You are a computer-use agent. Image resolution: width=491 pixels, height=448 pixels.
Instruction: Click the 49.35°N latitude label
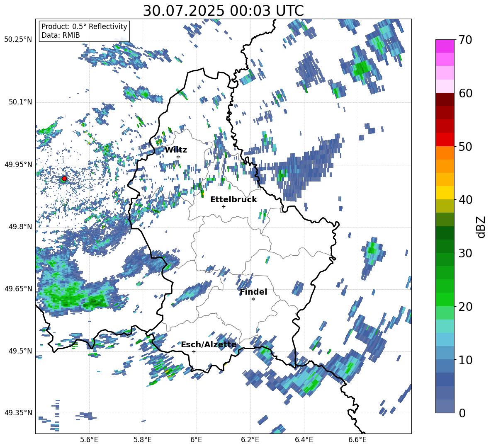(18, 413)
